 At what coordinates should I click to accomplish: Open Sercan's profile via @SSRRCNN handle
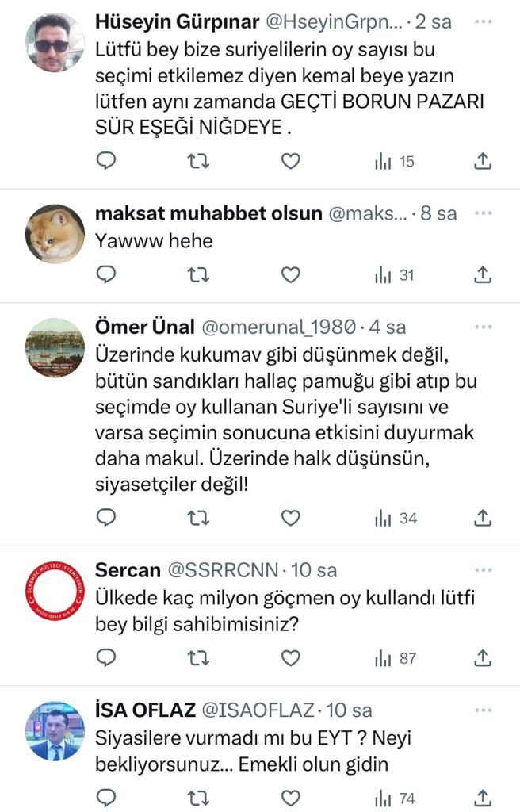pyautogui.click(x=224, y=570)
